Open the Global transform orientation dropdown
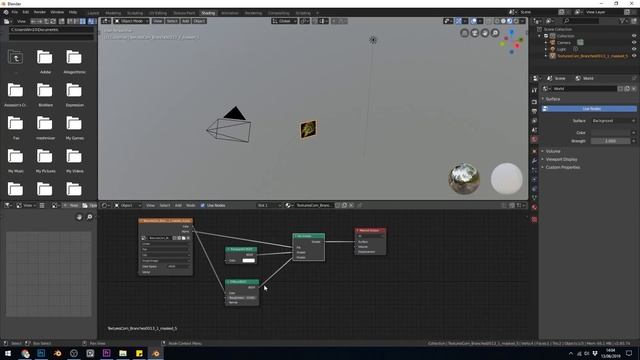Screen dimensions: 640x360 pos(284,21)
